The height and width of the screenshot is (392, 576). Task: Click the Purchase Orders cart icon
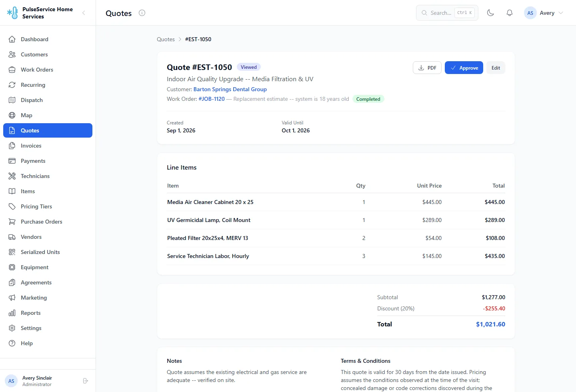tap(12, 222)
